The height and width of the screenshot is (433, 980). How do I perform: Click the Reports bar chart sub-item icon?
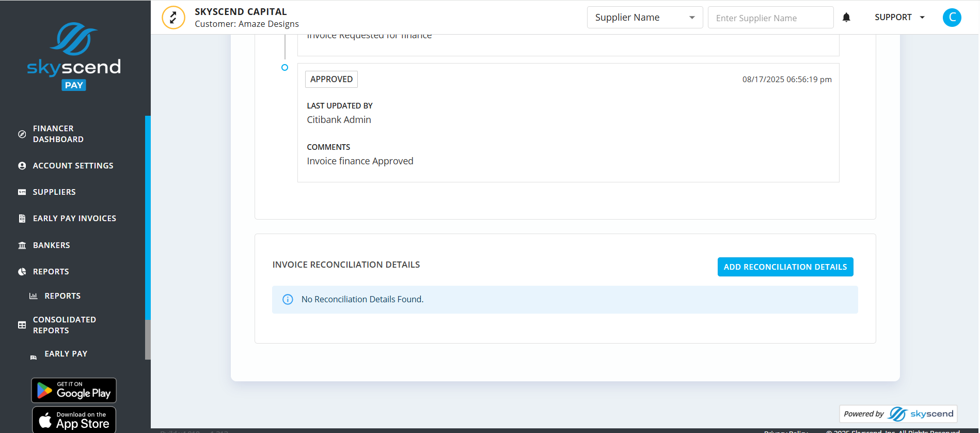coord(34,296)
